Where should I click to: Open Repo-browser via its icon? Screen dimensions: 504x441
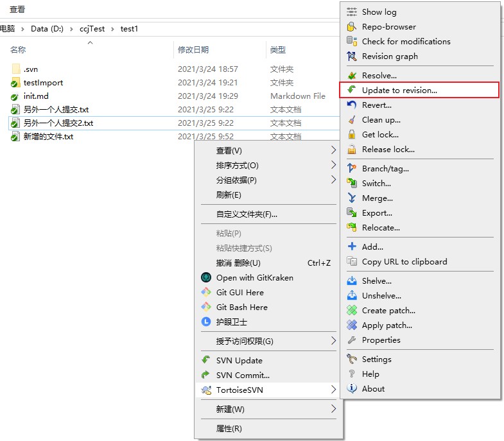351,26
